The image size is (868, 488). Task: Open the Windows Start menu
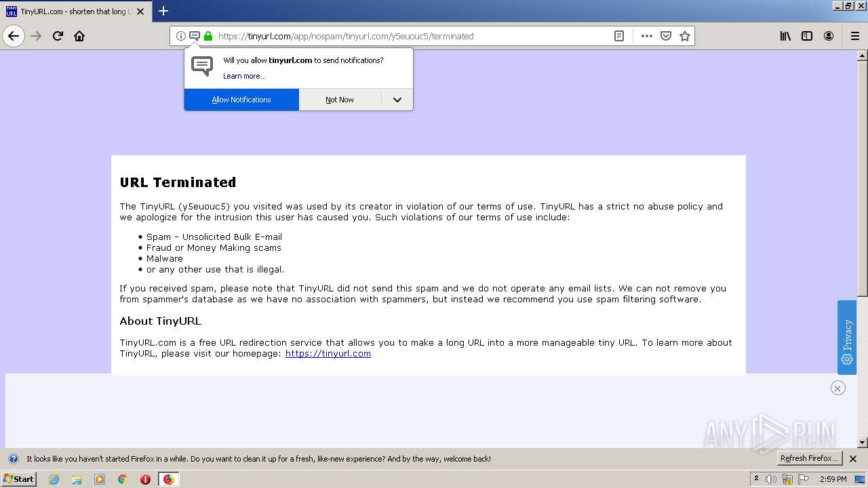coord(18,479)
